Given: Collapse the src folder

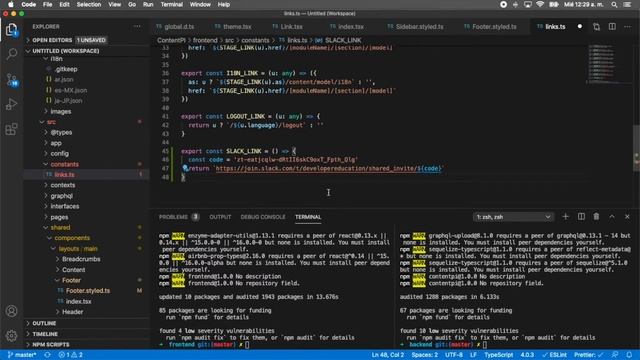Looking at the screenshot, I should pyautogui.click(x=87, y=122).
